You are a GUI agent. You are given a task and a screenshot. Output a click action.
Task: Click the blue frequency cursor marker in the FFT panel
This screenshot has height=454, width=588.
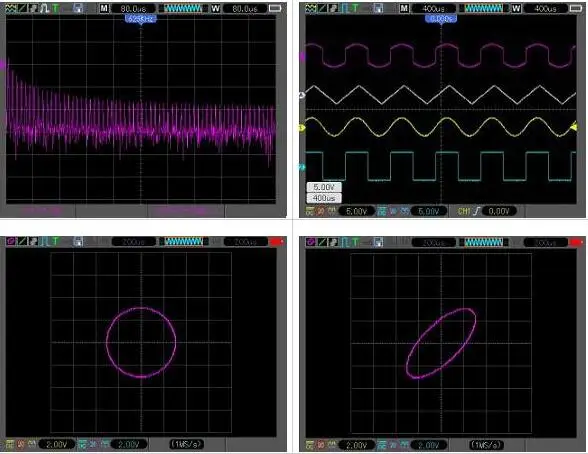pyautogui.click(x=141, y=19)
